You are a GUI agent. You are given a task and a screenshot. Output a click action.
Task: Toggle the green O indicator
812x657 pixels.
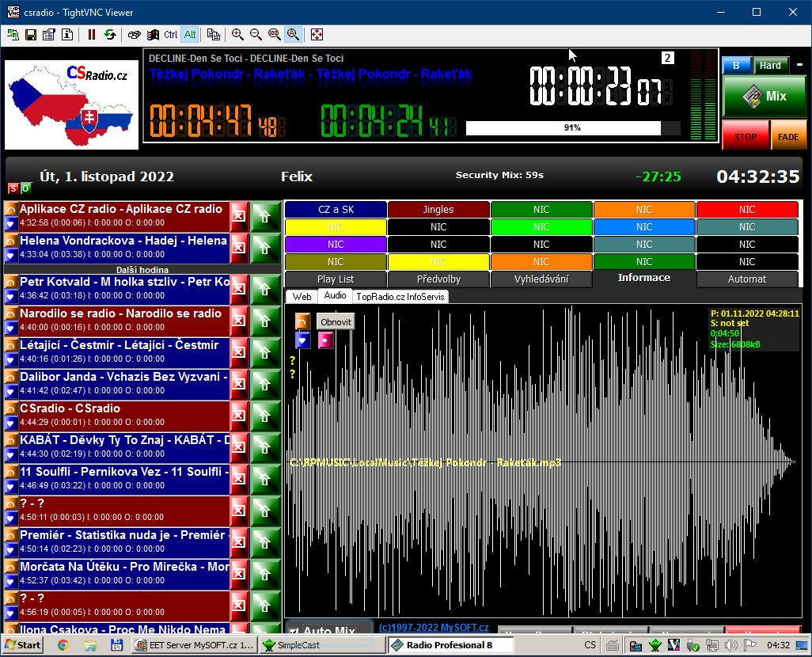[25, 188]
